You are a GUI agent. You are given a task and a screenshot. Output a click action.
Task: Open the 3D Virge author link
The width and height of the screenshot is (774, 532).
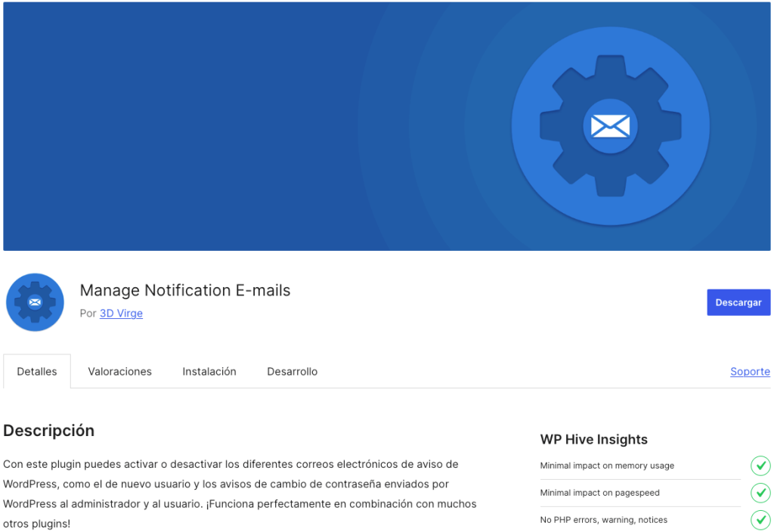(121, 314)
